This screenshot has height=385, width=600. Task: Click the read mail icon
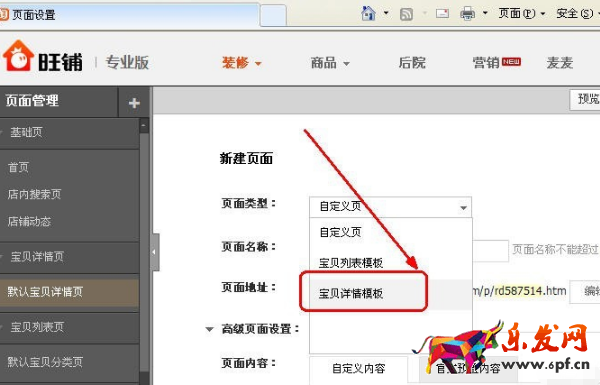coord(442,14)
